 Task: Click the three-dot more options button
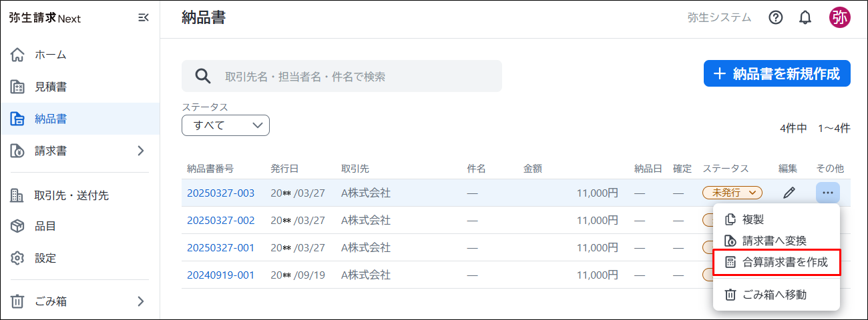click(827, 193)
